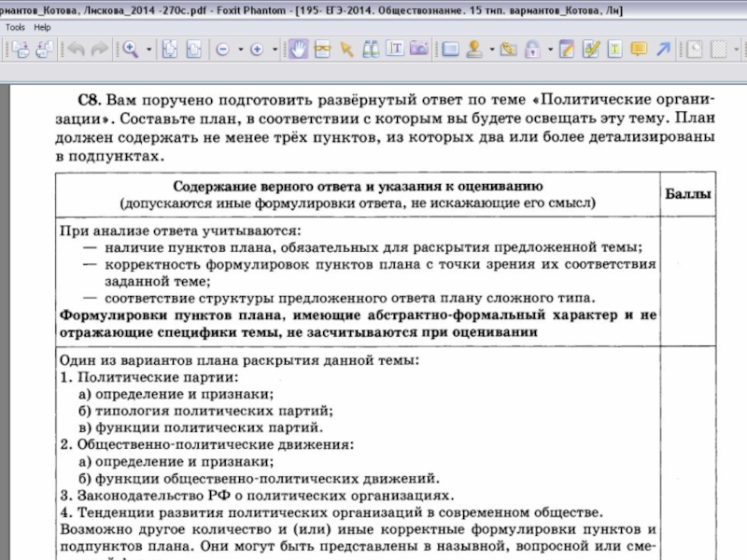This screenshot has height=560, width=747.
Task: Click the Redo arrow
Action: pos(100,49)
